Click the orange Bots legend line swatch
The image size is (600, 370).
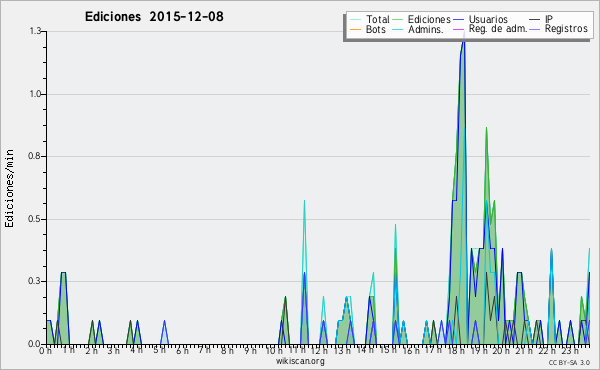coord(355,29)
